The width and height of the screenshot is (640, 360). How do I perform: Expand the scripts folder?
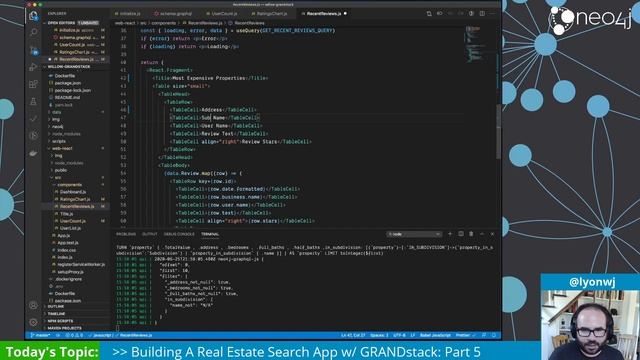pyautogui.click(x=59, y=141)
